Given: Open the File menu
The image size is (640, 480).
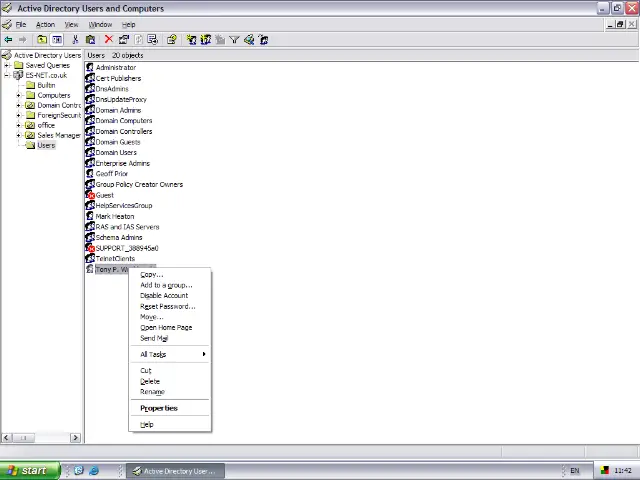Looking at the screenshot, I should click(x=21, y=24).
